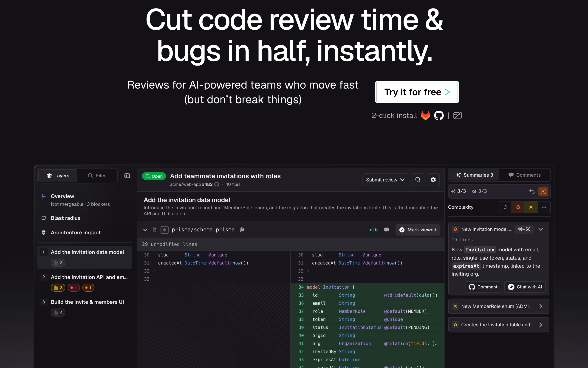Click the undo arrow icon in summaries bar
The height and width of the screenshot is (368, 588).
point(532,191)
